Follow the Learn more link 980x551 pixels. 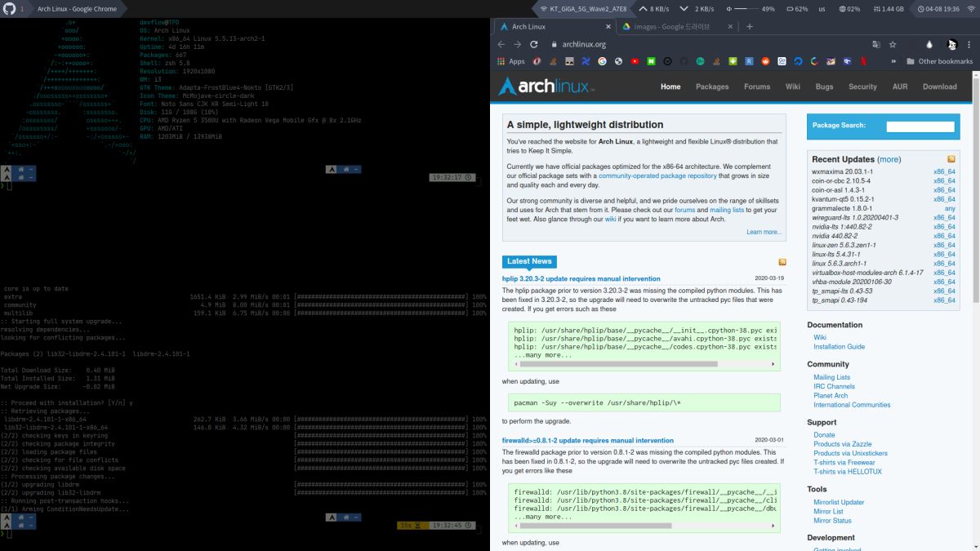(764, 232)
